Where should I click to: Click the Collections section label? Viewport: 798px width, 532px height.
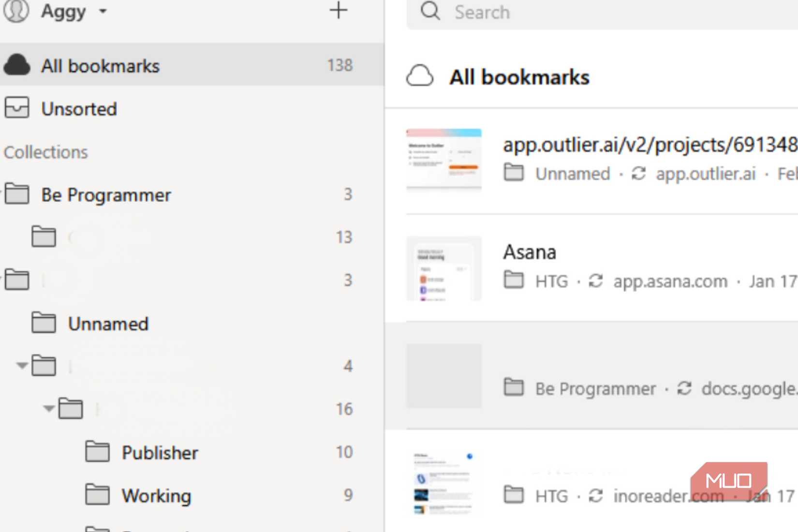(46, 152)
